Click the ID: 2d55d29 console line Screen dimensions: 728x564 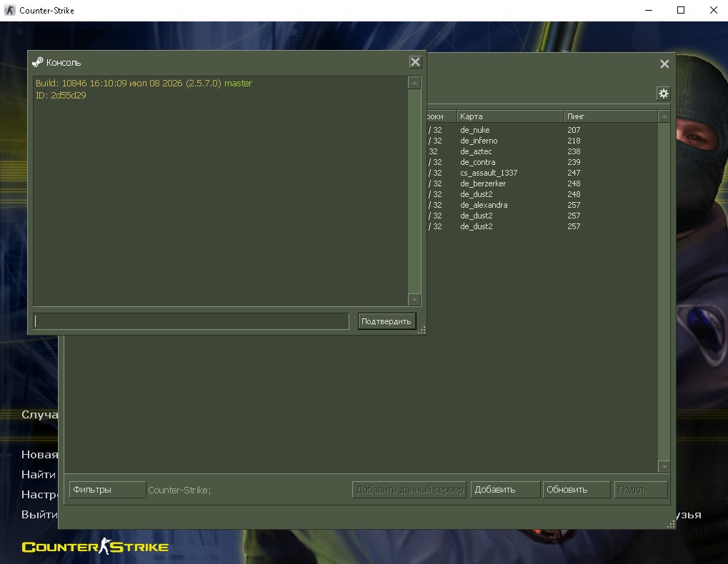point(61,96)
